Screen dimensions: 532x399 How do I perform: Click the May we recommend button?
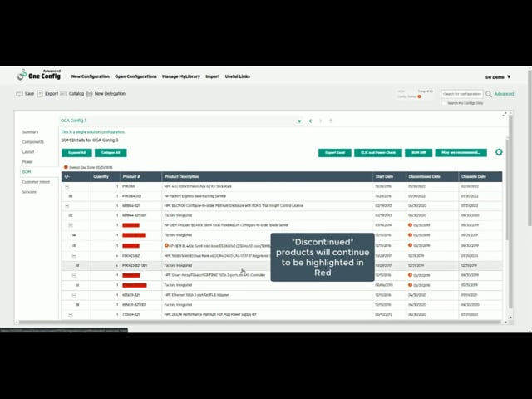461,153
